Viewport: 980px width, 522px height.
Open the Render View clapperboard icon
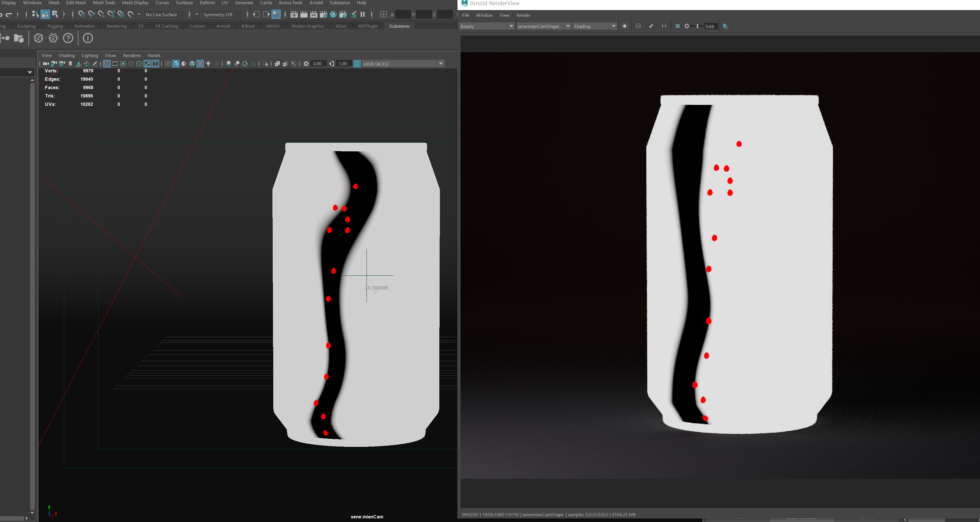click(294, 15)
